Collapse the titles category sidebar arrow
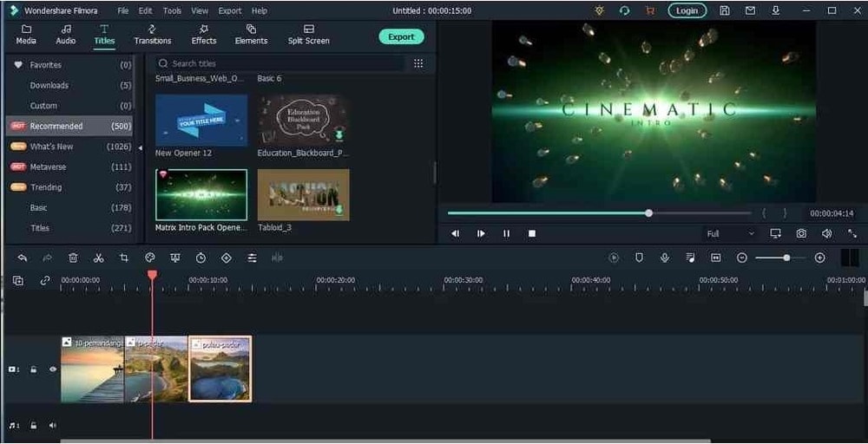Viewport: 868px width, 444px height. (140, 147)
